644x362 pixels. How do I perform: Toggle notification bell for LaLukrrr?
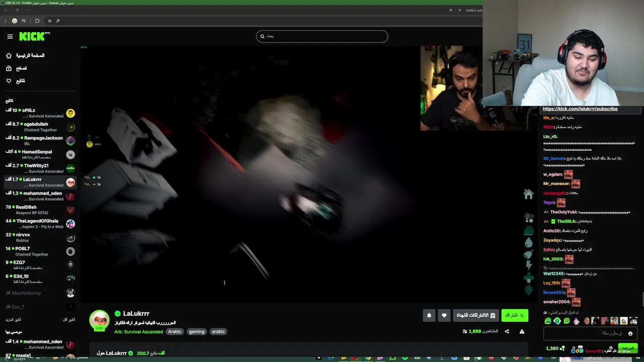click(429, 315)
